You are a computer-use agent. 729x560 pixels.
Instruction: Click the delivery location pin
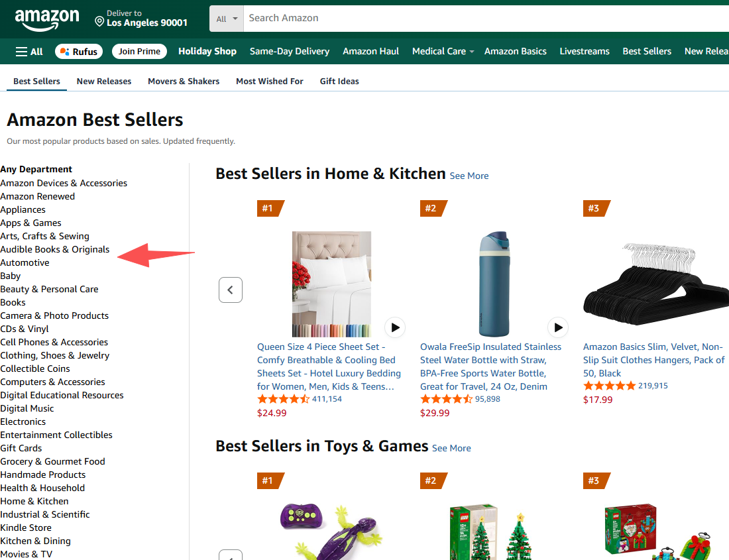(99, 22)
